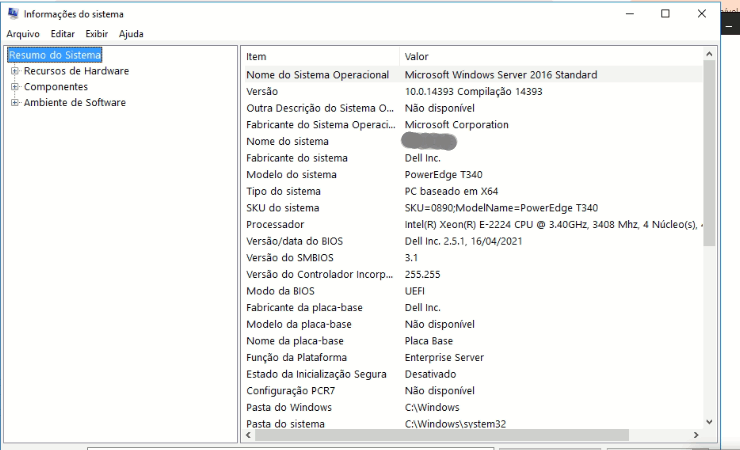Select the Tipo do sistema row
This screenshot has width=740, height=450.
(x=472, y=191)
